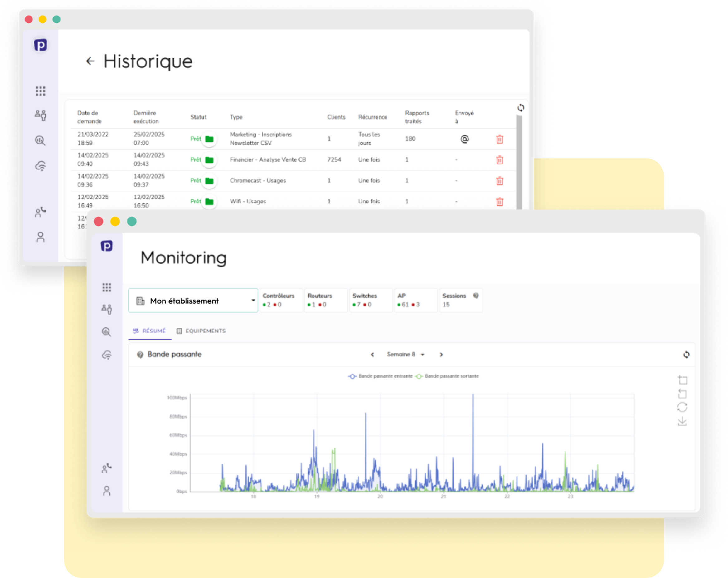Delete the Marketing Newsletter CSV report row
728x578 pixels.
499,139
